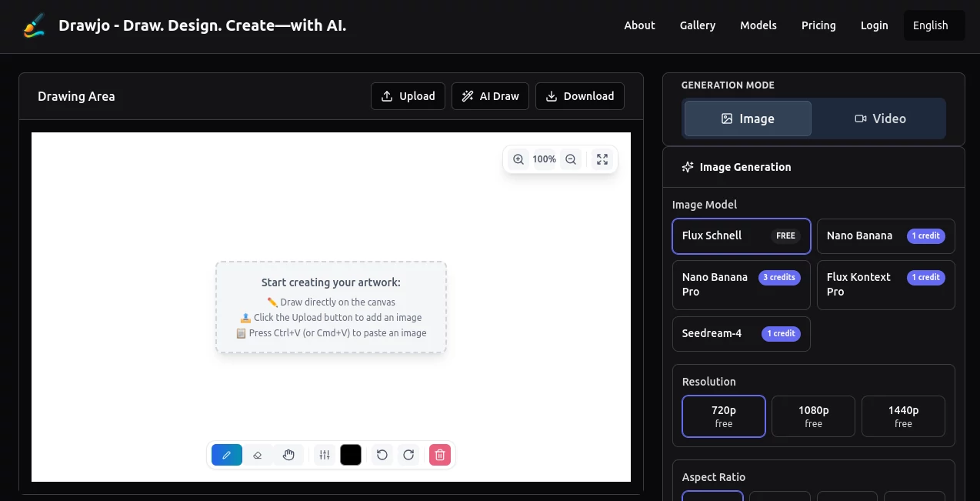
Task: Select the Pen drawing tool
Action: (226, 455)
